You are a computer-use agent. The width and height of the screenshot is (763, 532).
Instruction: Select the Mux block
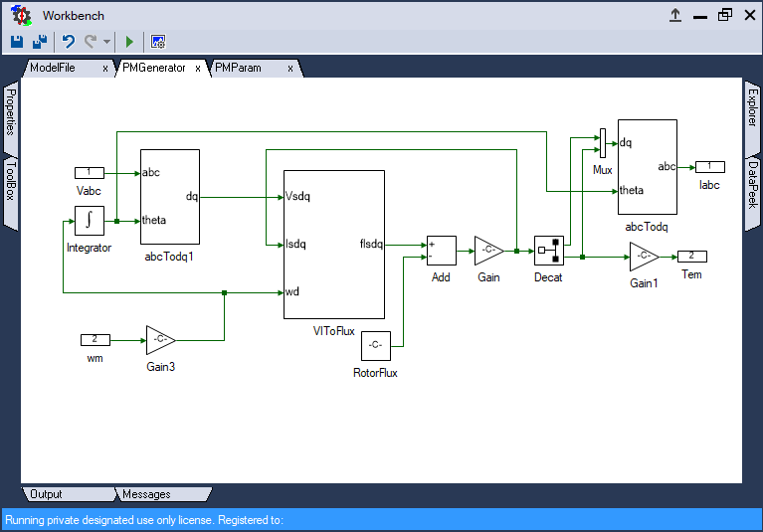(x=603, y=143)
